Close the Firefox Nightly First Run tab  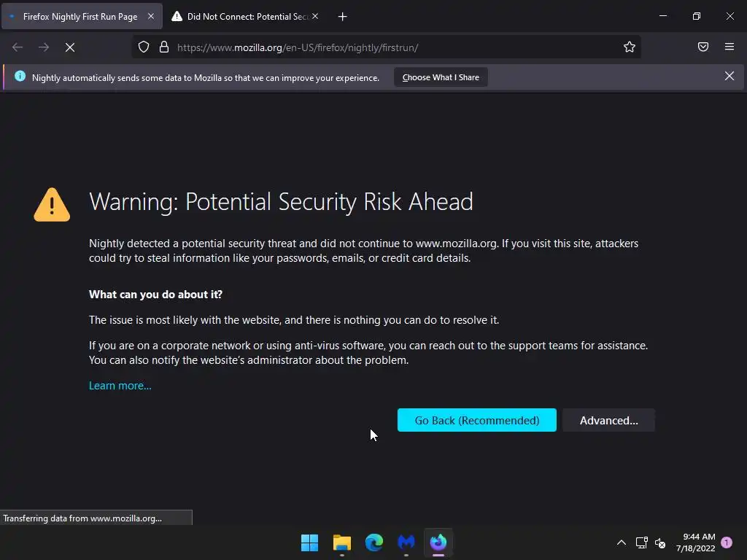tap(151, 16)
